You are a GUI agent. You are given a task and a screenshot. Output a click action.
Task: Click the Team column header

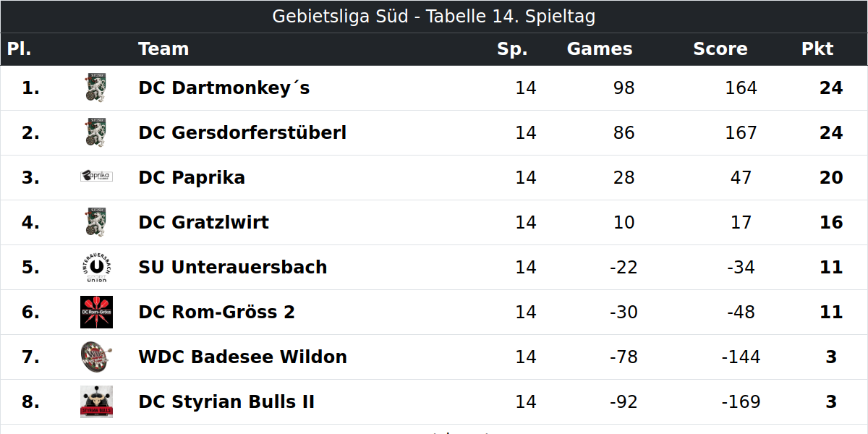pos(163,48)
